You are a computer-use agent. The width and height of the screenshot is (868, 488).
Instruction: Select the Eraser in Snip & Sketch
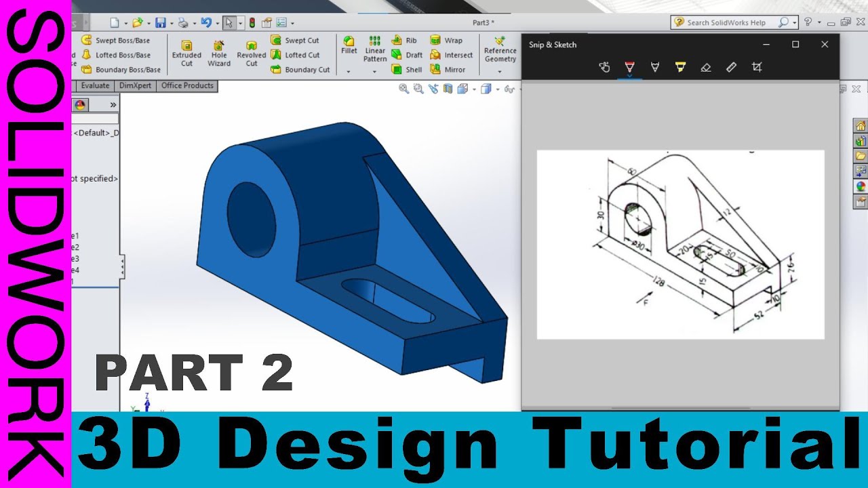tap(706, 67)
